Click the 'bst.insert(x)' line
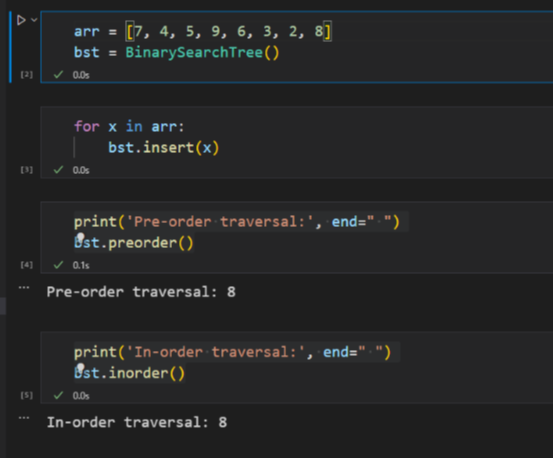The height and width of the screenshot is (458, 553). [x=164, y=147]
